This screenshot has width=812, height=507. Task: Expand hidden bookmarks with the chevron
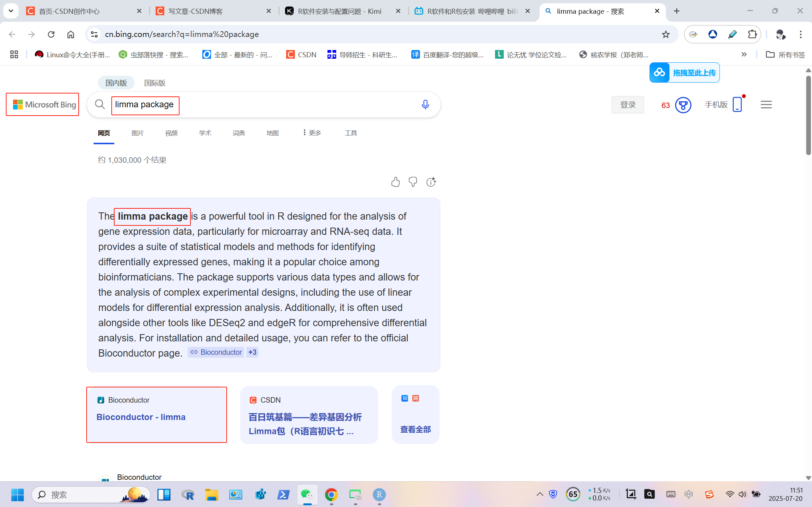(744, 54)
